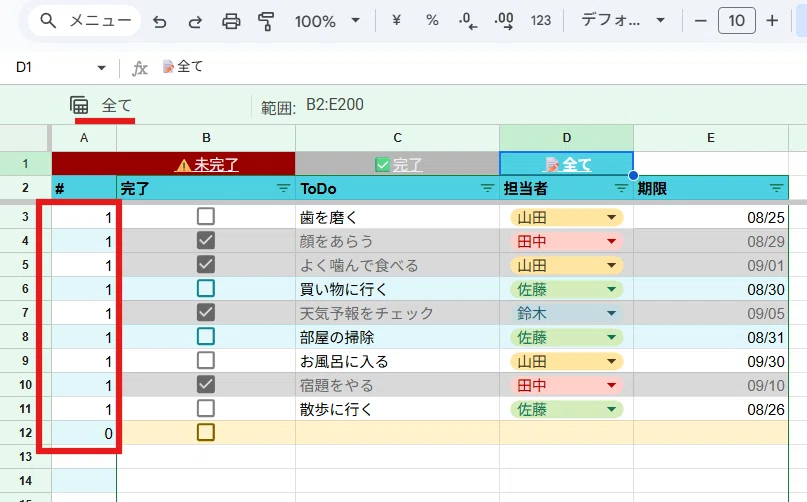807x502 pixels.
Task: Click the range field B2:E200
Action: tap(335, 105)
